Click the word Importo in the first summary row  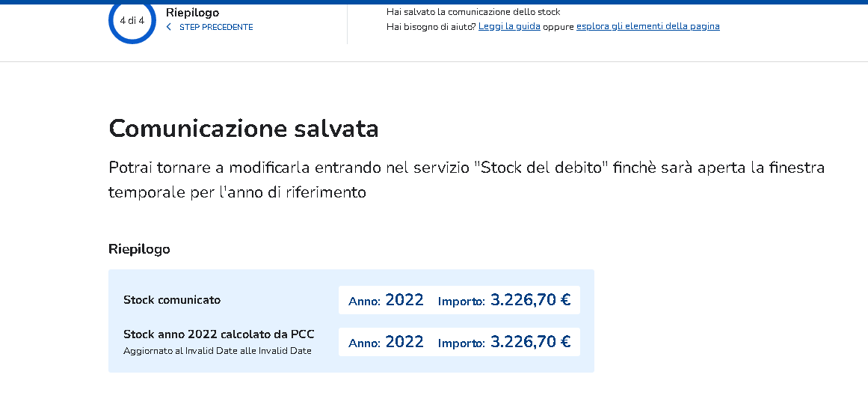[x=461, y=302]
